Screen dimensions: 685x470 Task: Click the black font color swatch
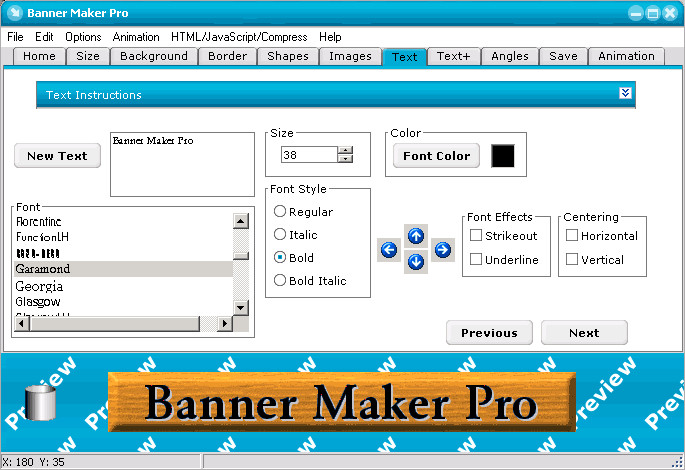[503, 156]
